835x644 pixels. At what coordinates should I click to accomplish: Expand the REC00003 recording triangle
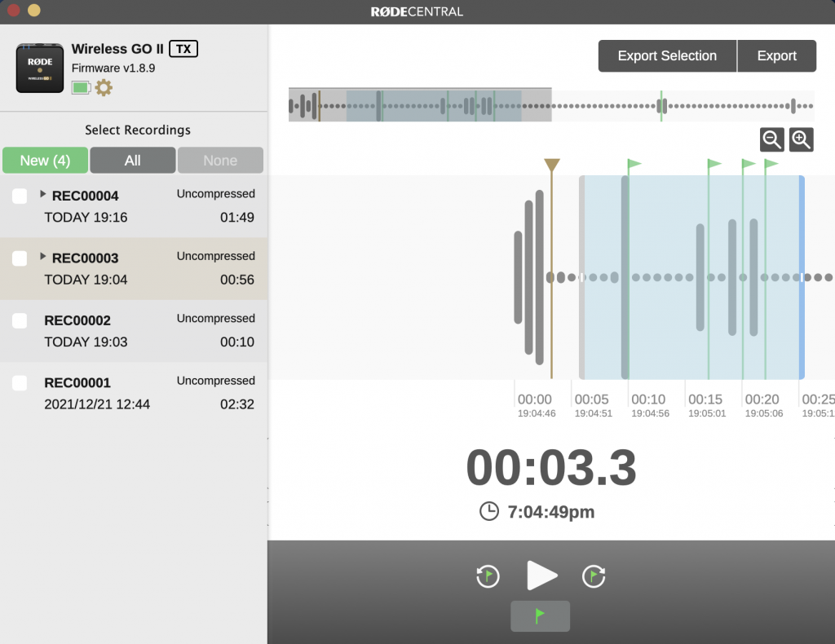[43, 257]
